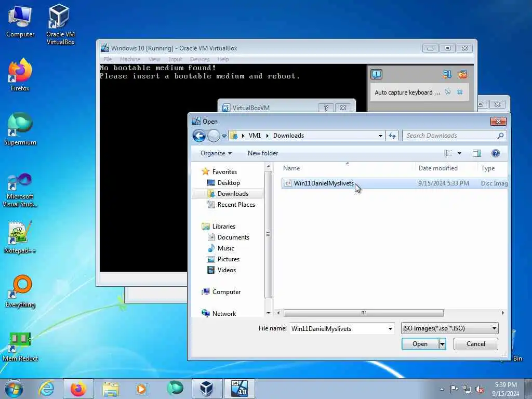Click the file list horizontal scrollbar

[363, 313]
